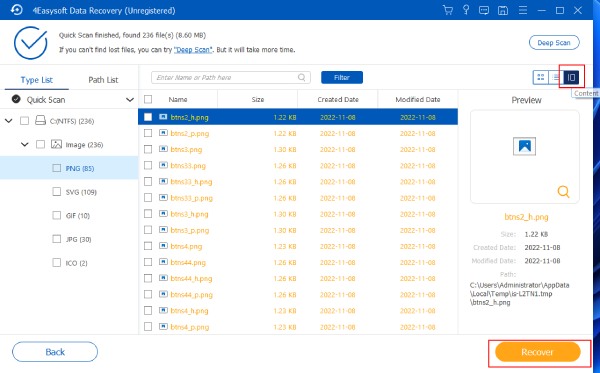
Task: Select the SVG (109) tree item
Action: pyautogui.click(x=81, y=192)
